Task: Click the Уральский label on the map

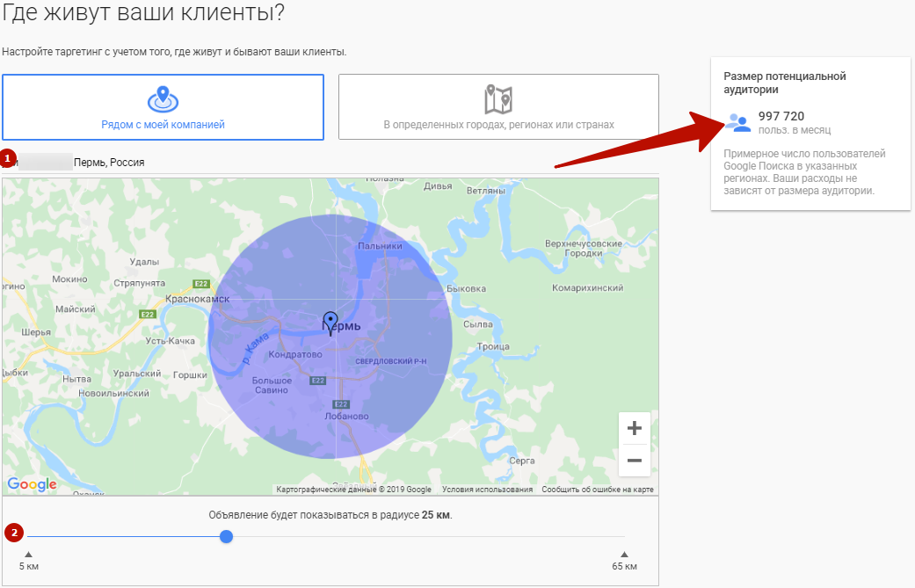Action: pyautogui.click(x=137, y=374)
